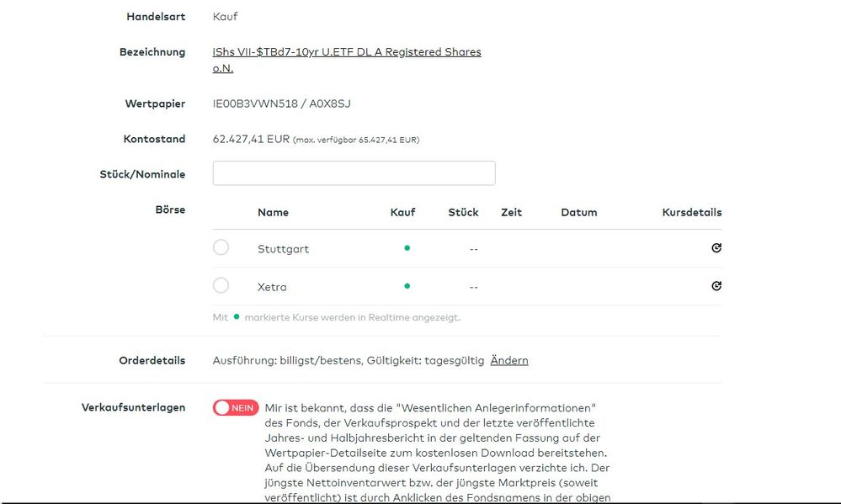Click the Stück column header
The height and width of the screenshot is (504, 841).
coord(463,212)
